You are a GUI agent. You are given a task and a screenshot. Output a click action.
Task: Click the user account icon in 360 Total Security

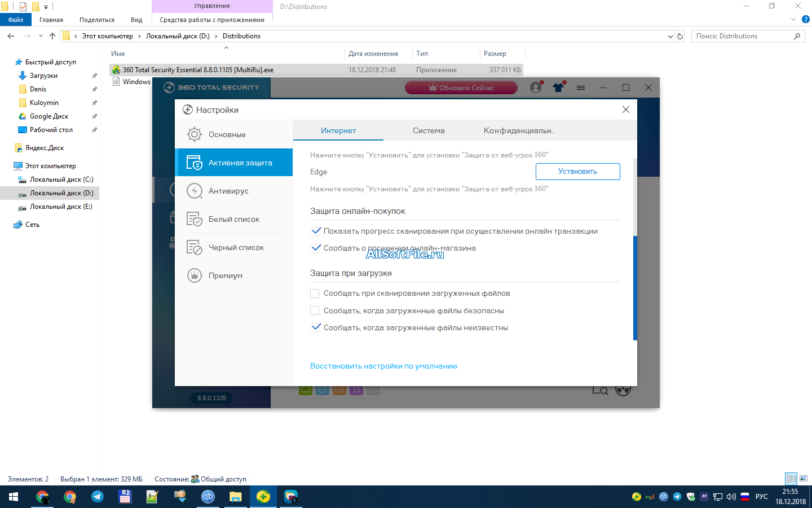pyautogui.click(x=536, y=87)
